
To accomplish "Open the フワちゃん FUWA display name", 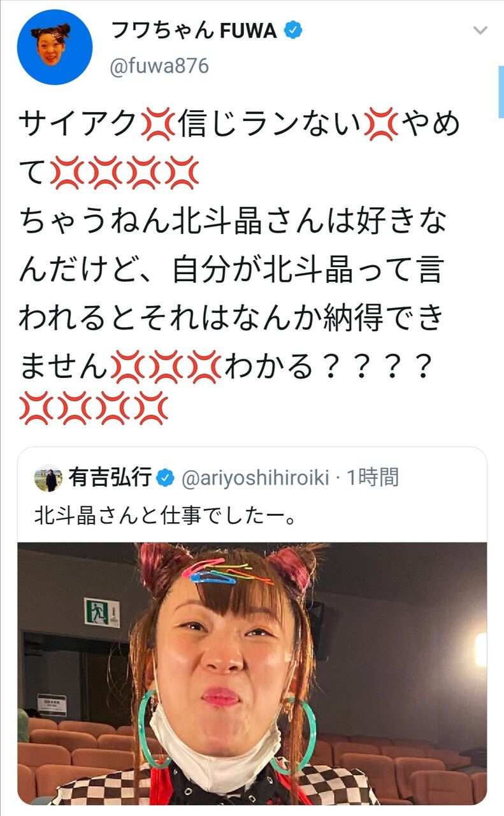I will point(194,31).
